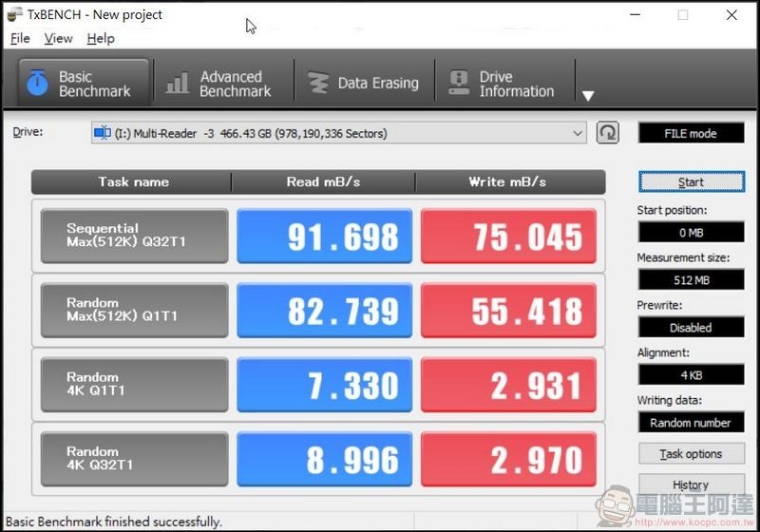
Task: Open the History button
Action: tap(692, 484)
